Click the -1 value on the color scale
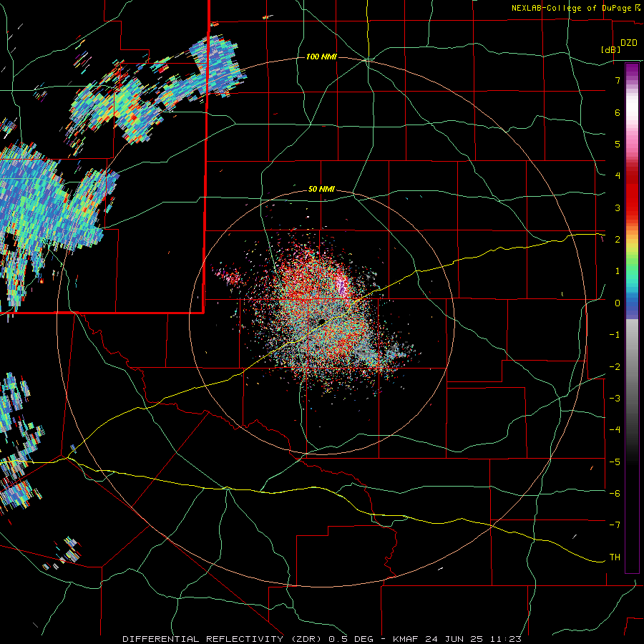This screenshot has height=644, width=644. pos(615,335)
